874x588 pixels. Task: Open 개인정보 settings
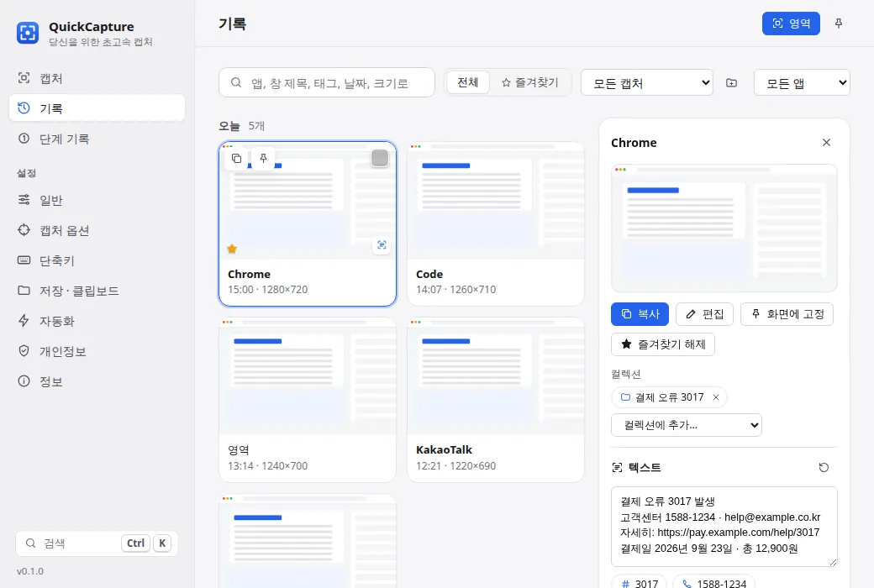97,350
